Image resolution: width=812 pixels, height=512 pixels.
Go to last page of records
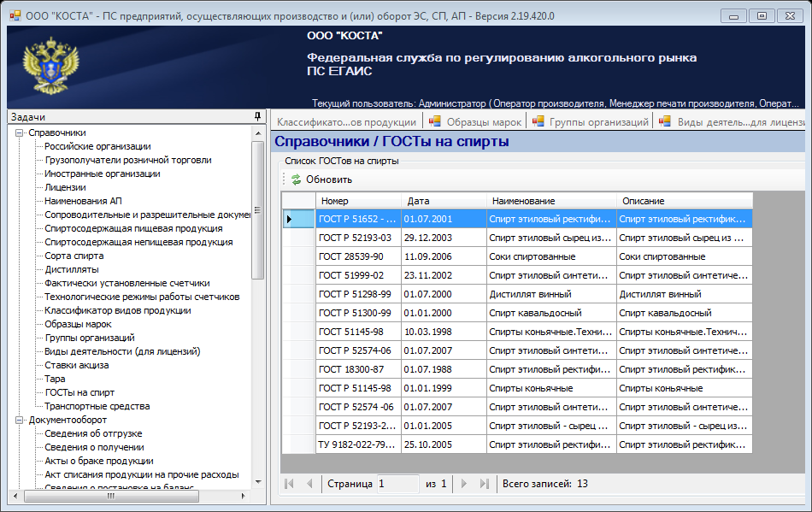(x=484, y=484)
